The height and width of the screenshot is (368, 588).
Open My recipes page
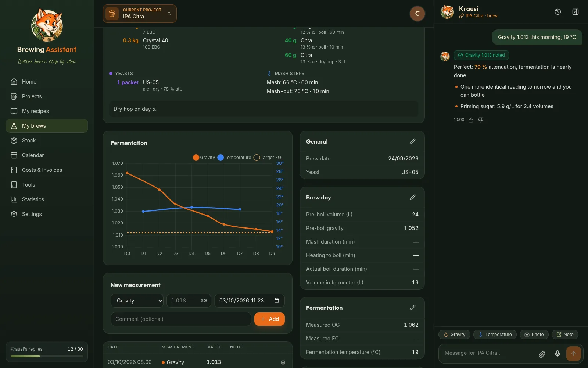(x=47, y=111)
